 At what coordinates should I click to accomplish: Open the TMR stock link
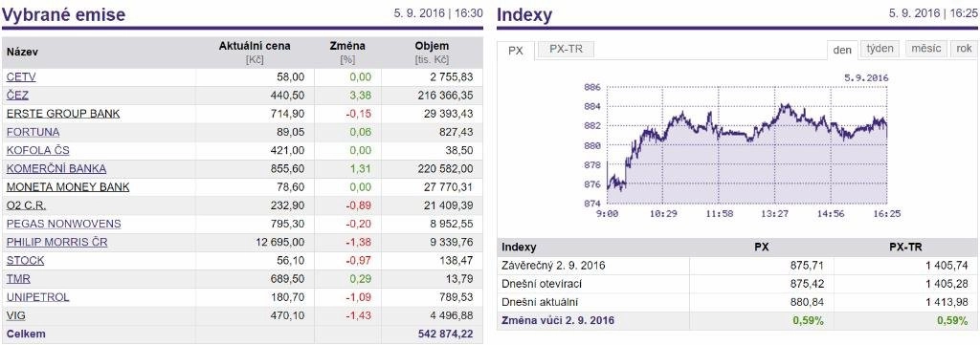(18, 279)
